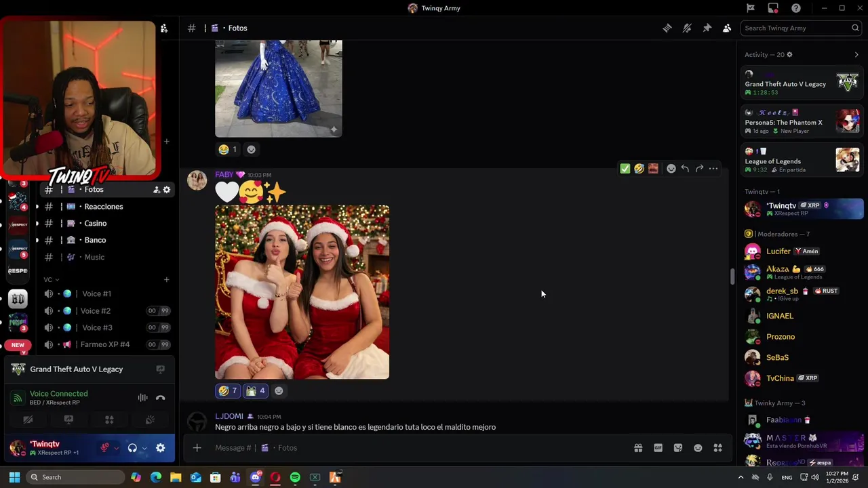Open the GIF picker
The width and height of the screenshot is (868, 488).
658,448
